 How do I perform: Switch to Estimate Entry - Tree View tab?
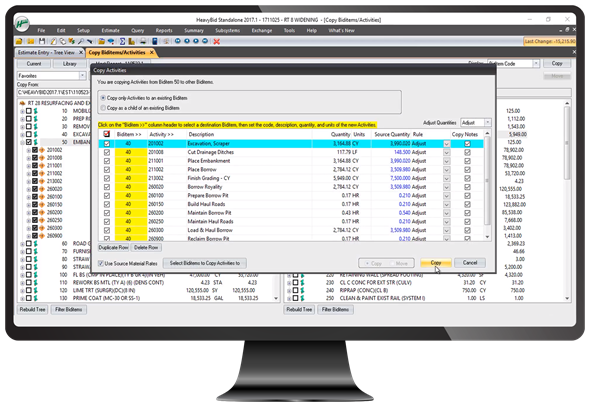pos(47,52)
